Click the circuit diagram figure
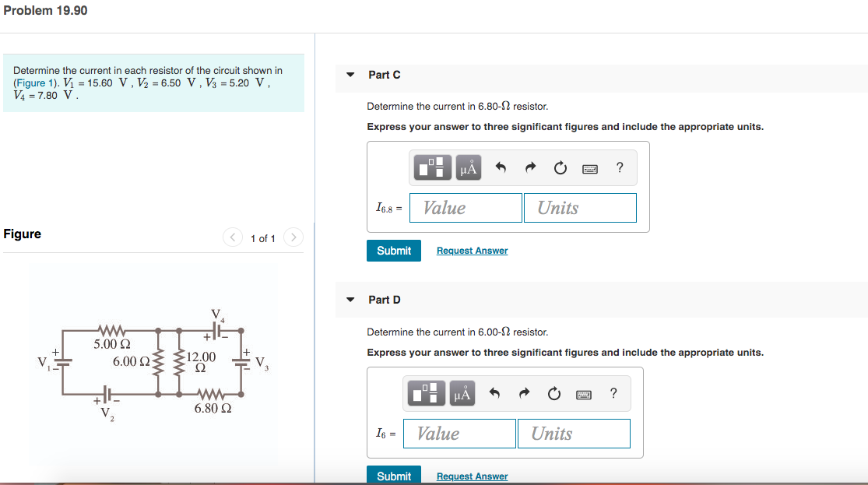The width and height of the screenshot is (868, 485). (154, 365)
